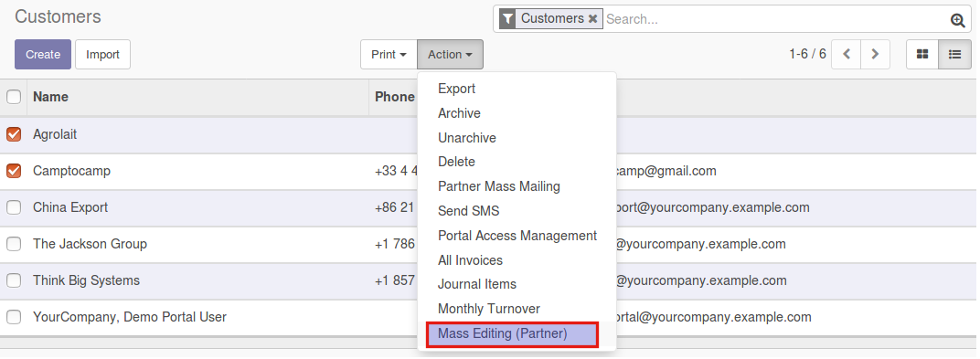The width and height of the screenshot is (980, 359).
Task: Click the search magnifier icon
Action: [957, 20]
